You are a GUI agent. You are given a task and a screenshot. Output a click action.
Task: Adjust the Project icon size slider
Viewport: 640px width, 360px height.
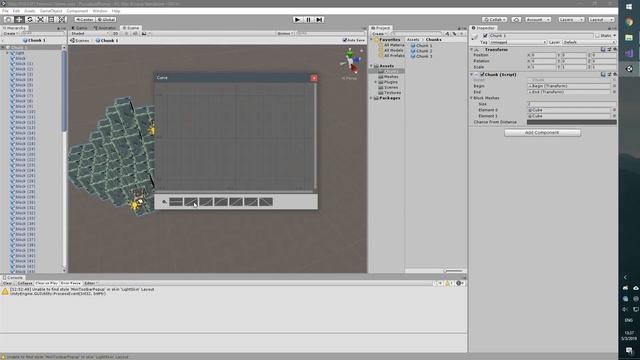coord(453,271)
